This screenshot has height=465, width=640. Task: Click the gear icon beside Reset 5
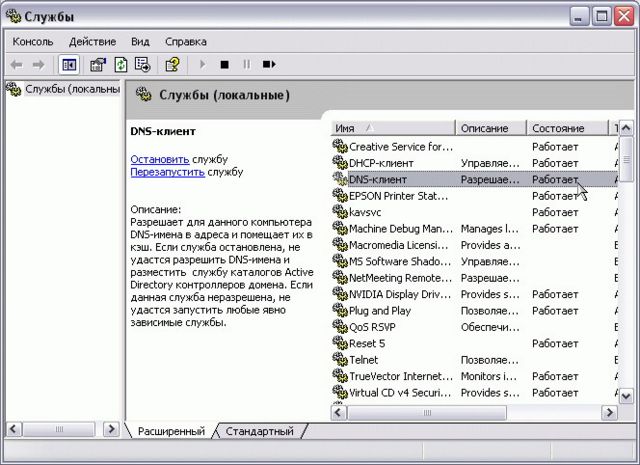[340, 343]
